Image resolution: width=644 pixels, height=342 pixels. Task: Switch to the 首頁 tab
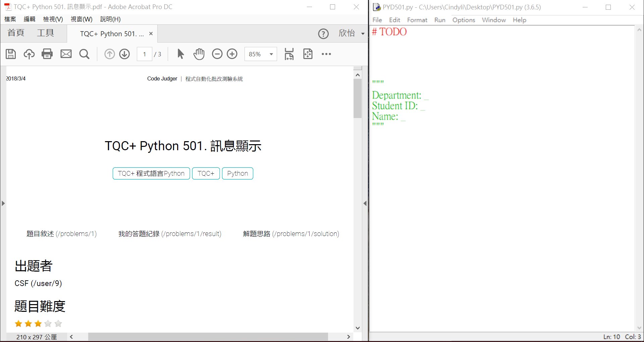(x=16, y=33)
